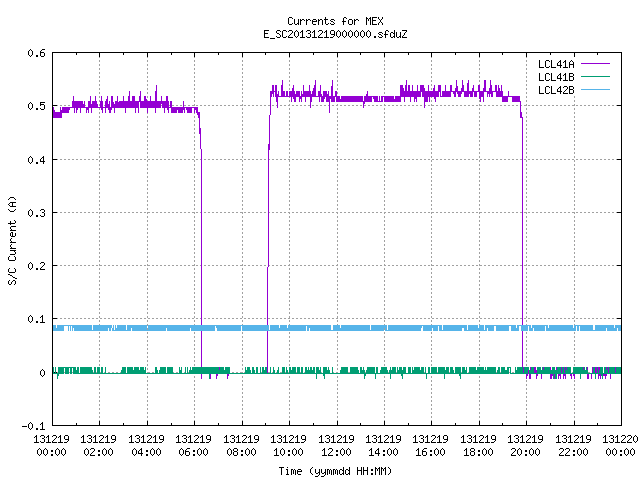
Task: Click the x-axis tick label 131219 10:00
Action: click(x=289, y=446)
